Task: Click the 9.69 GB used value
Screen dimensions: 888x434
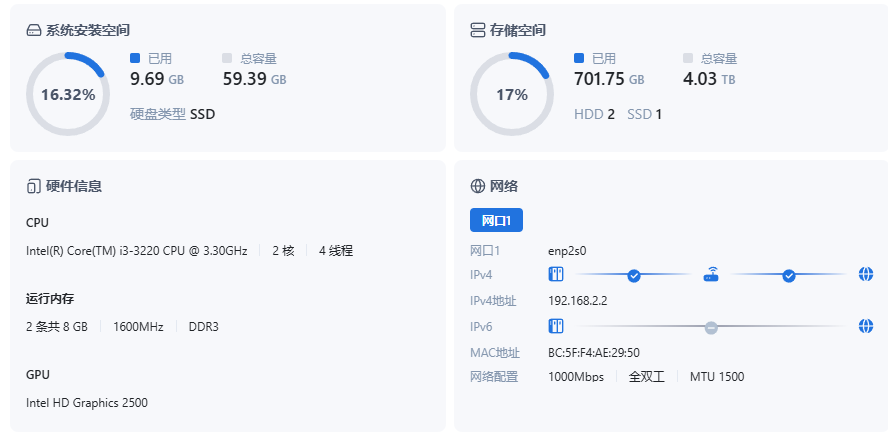Action: pyautogui.click(x=157, y=79)
